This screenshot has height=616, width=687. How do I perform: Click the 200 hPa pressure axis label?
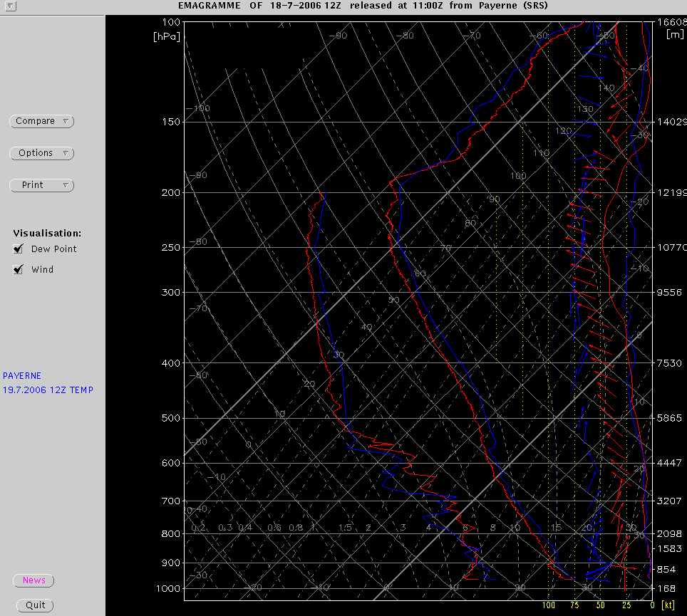pos(170,192)
